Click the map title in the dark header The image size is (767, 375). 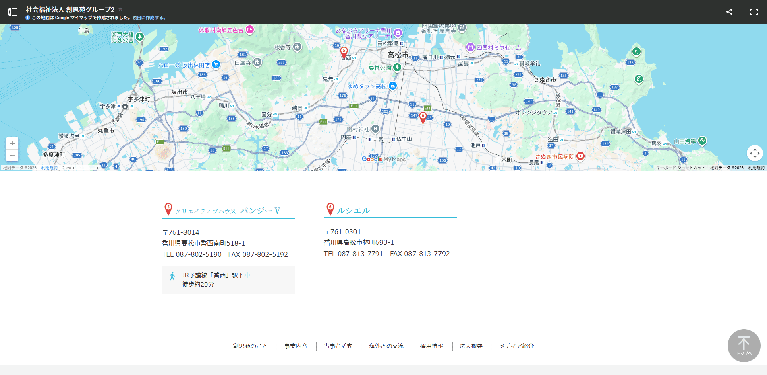[70, 9]
